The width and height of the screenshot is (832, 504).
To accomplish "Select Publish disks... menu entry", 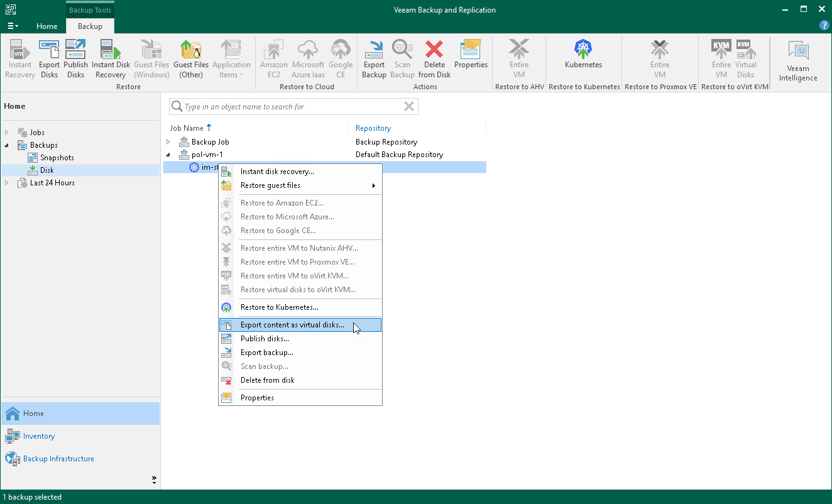I will [x=300, y=339].
